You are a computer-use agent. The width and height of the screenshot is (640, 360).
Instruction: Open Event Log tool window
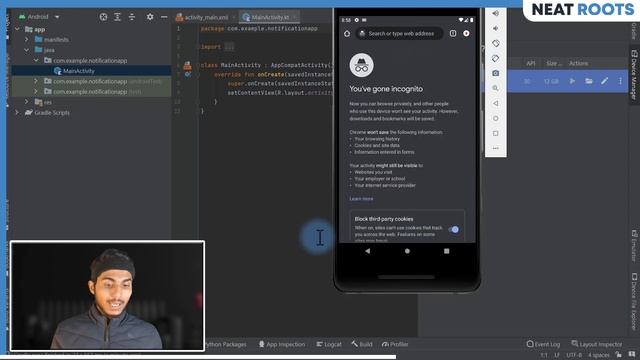coord(543,344)
